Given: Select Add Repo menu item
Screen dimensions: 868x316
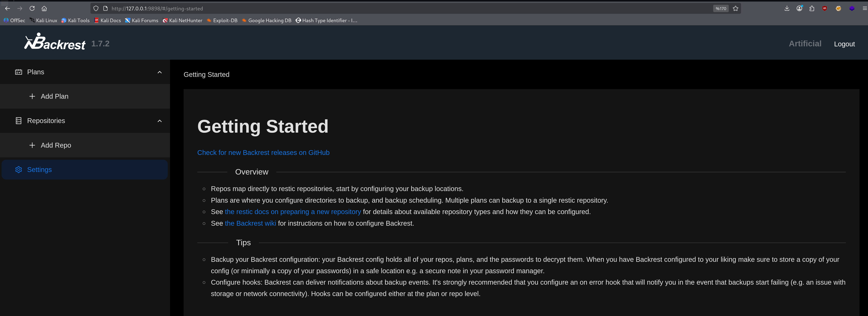Looking at the screenshot, I should coord(56,145).
